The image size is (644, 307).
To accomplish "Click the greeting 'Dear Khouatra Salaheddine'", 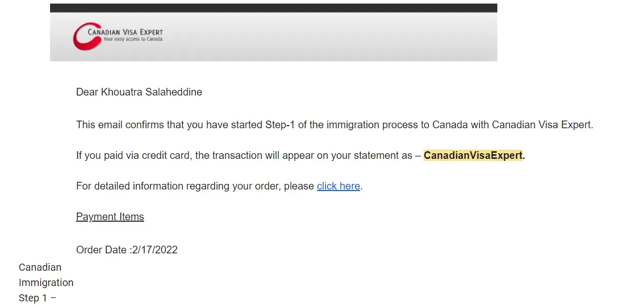I will (139, 92).
